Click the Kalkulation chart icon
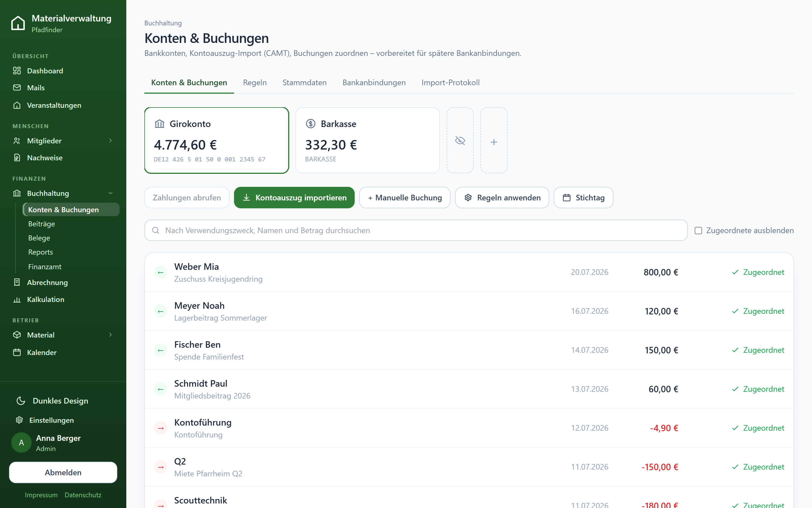The height and width of the screenshot is (508, 812). click(x=17, y=299)
